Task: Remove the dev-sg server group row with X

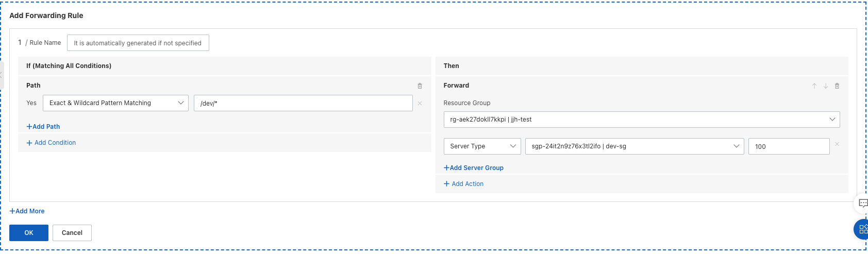Action: click(837, 144)
